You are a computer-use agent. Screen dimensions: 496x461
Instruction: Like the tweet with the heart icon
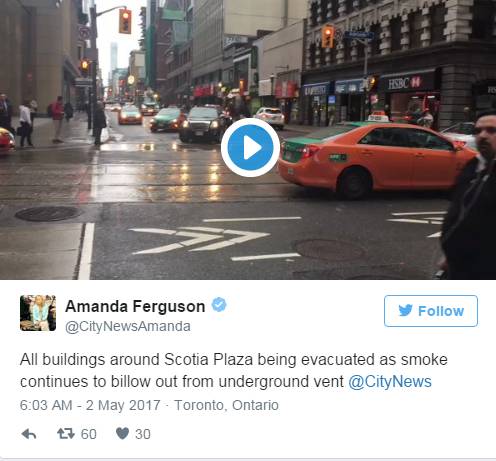[122, 433]
